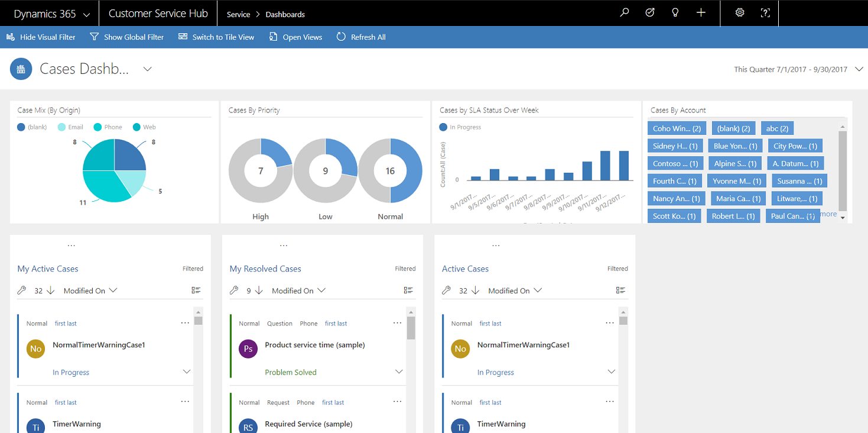
Task: Click the Cases Dashboard icon beside the title
Action: click(21, 69)
